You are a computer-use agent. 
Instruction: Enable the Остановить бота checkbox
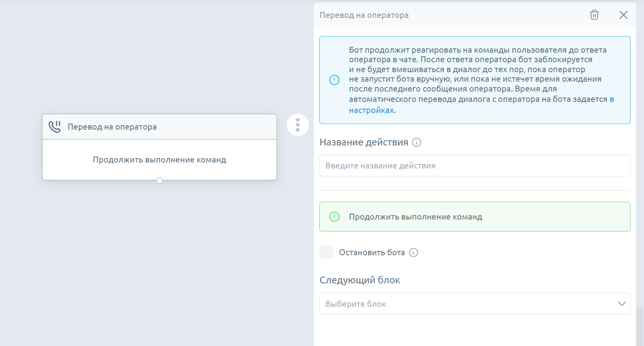click(x=326, y=252)
